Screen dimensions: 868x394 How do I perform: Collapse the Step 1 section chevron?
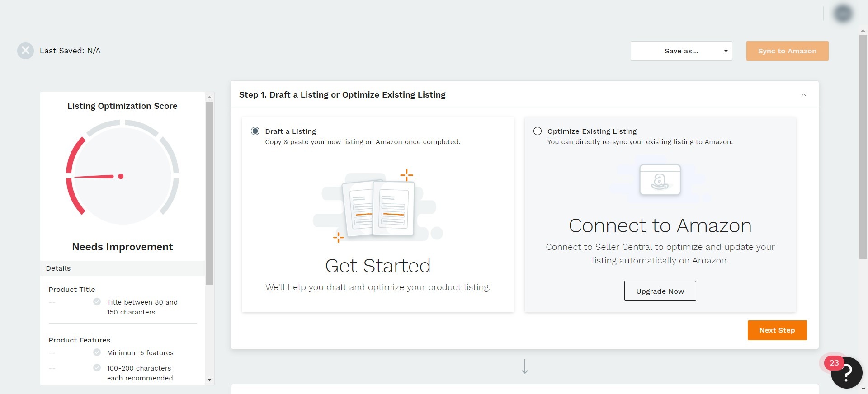tap(804, 95)
